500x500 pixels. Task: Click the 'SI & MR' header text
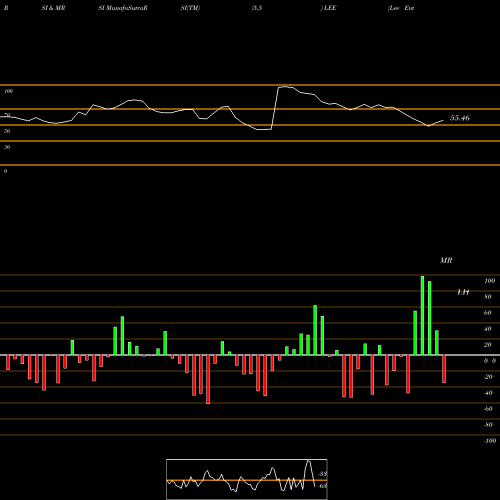[53, 8]
